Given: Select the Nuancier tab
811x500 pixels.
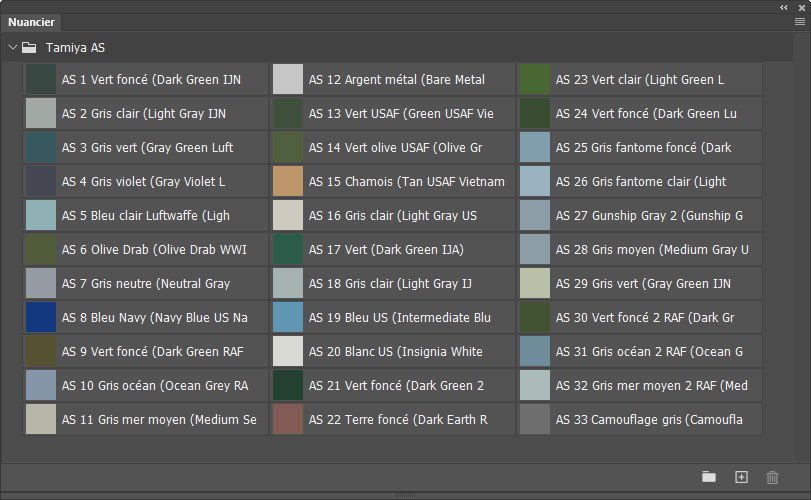Looking at the screenshot, I should pos(31,22).
